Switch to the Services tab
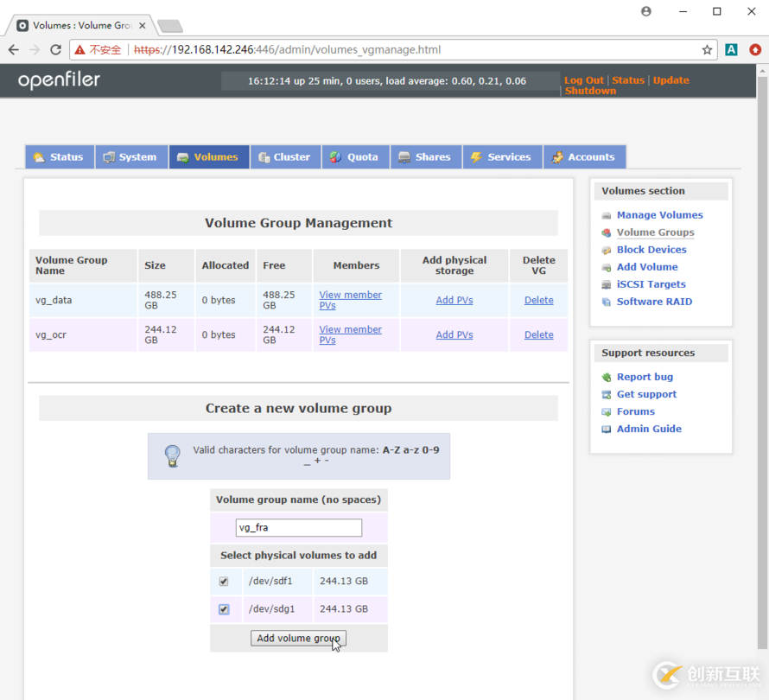The width and height of the screenshot is (769, 700). click(501, 157)
